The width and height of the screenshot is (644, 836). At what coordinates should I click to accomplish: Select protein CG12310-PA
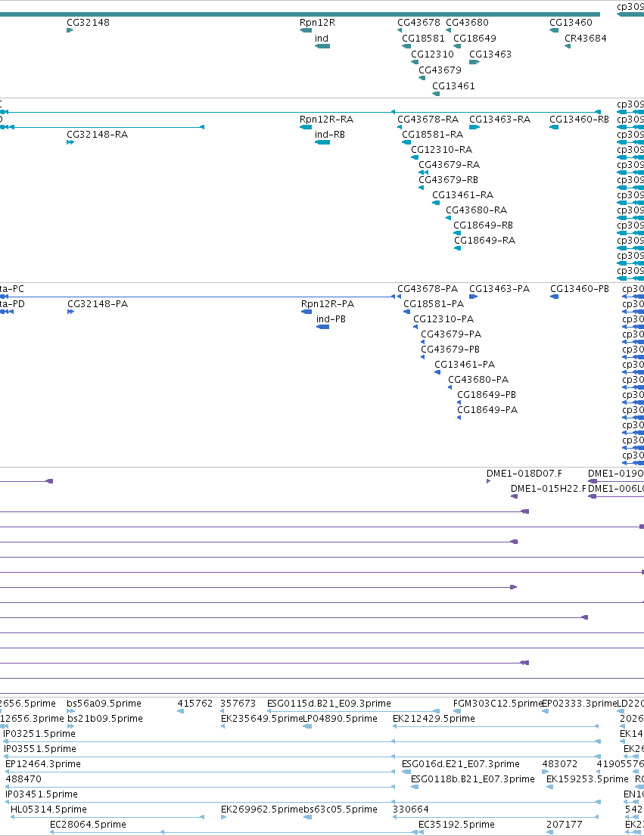coord(443,319)
